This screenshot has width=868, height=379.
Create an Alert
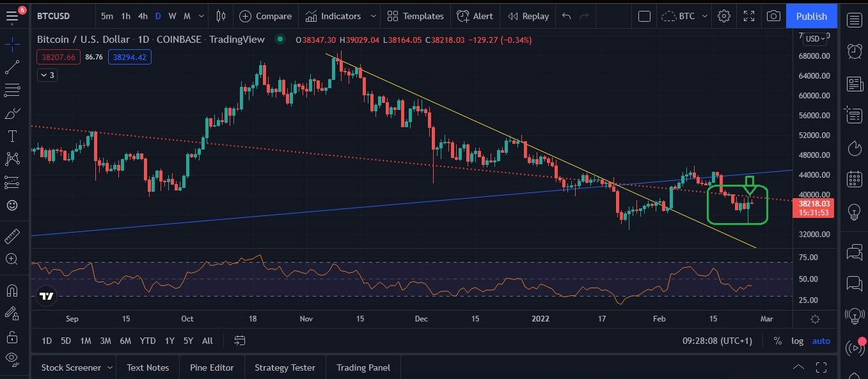point(475,16)
